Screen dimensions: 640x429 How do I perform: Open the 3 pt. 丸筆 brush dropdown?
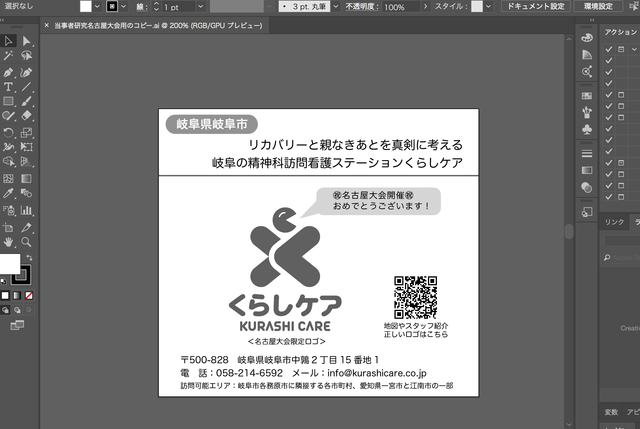336,7
